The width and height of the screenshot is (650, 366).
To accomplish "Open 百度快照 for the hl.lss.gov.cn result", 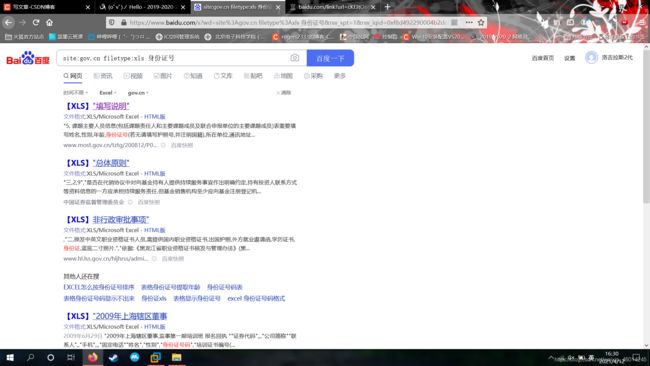I will click(x=172, y=259).
